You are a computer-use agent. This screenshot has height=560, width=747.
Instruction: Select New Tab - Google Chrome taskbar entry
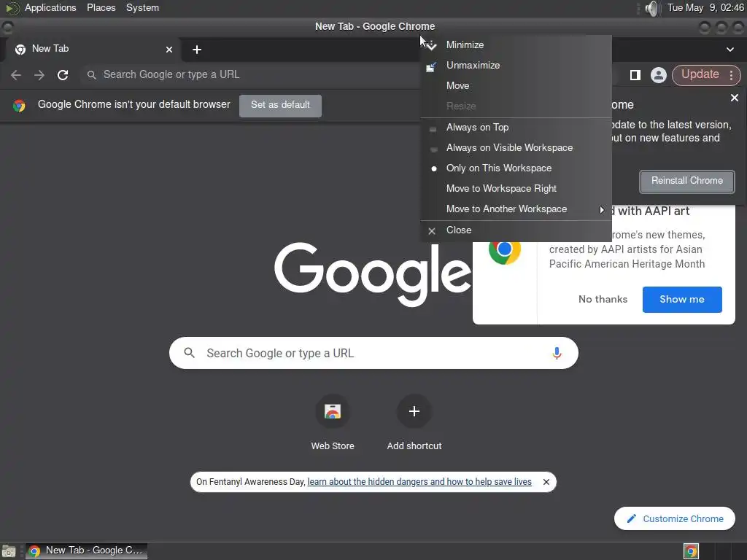click(x=86, y=551)
